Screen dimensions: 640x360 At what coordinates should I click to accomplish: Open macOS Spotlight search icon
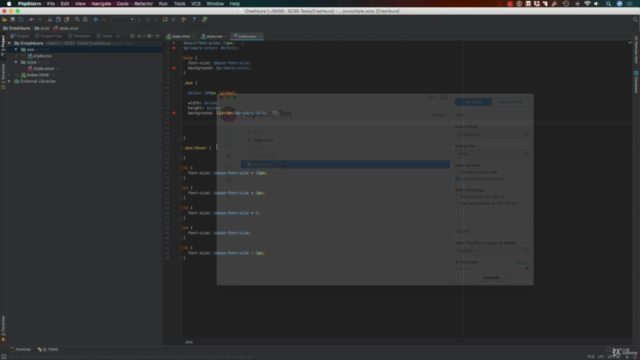[x=608, y=4]
